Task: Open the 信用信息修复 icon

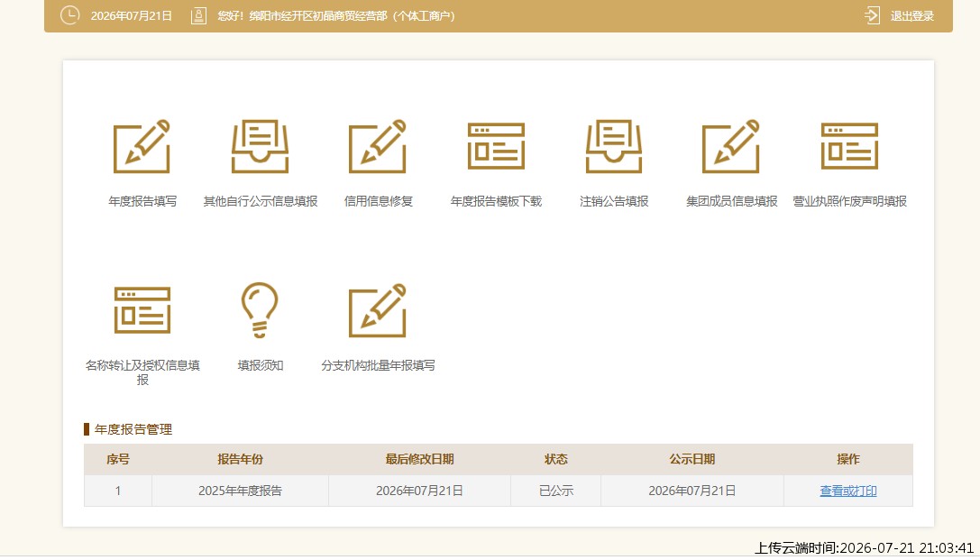Action: coord(378,146)
